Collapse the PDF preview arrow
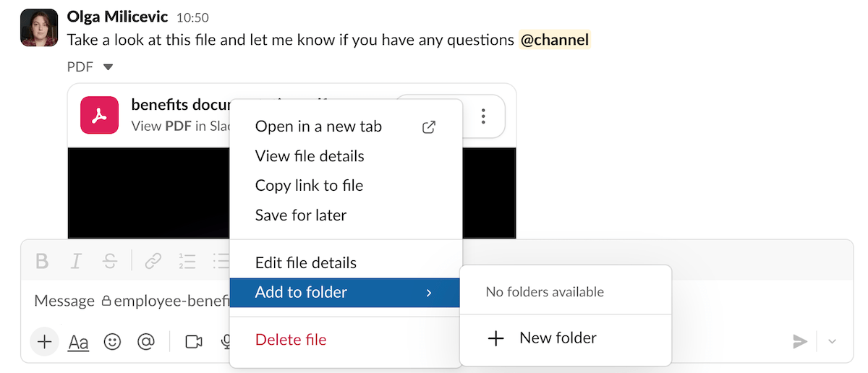This screenshot has width=868, height=373. pos(108,67)
